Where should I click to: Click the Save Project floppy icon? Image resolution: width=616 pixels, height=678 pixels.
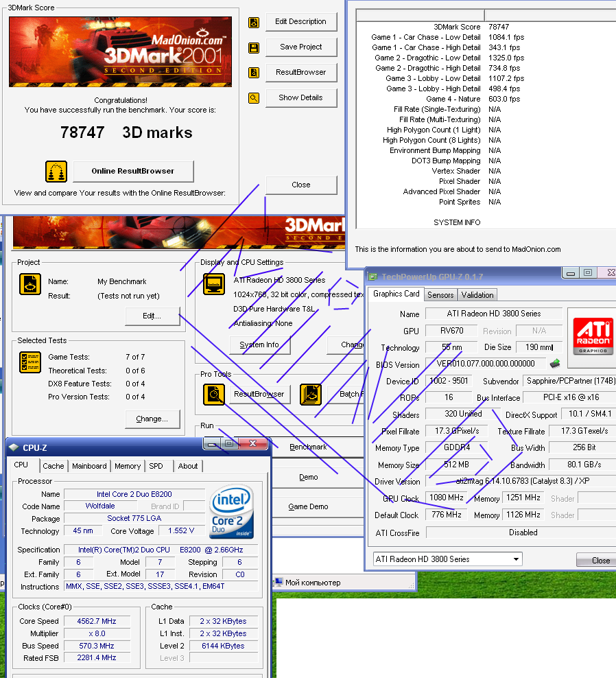[254, 48]
